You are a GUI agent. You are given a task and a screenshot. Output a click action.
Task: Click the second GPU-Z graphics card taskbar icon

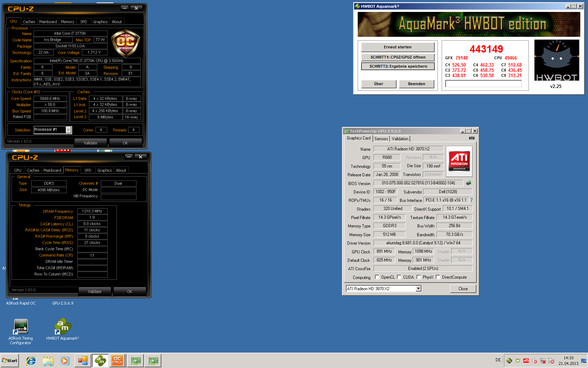point(153,360)
